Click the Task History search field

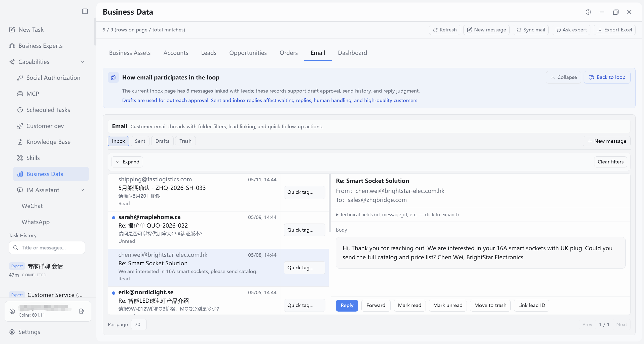tap(47, 248)
